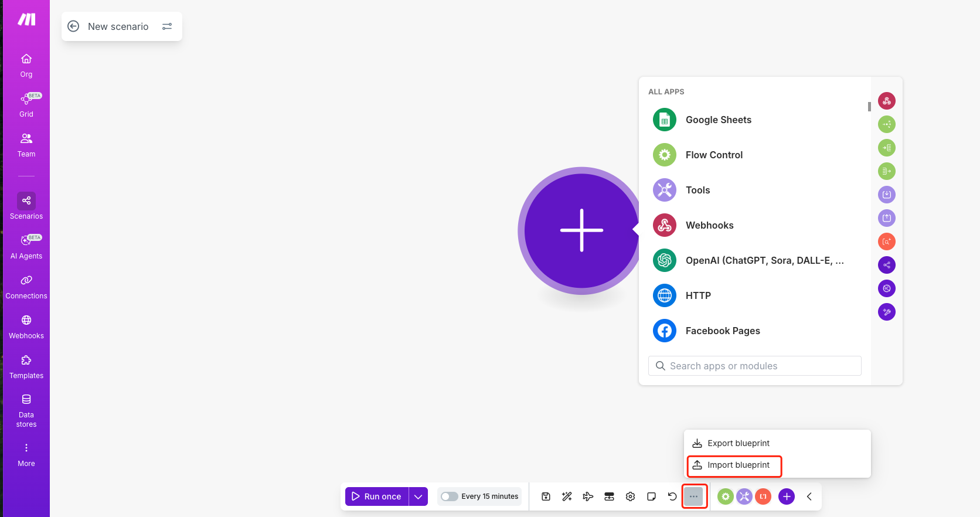Click the large purple plus module circle

point(581,230)
